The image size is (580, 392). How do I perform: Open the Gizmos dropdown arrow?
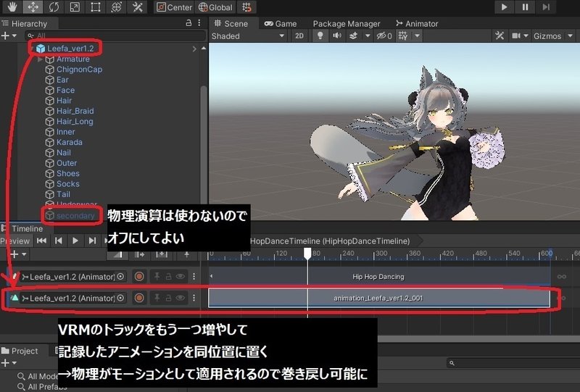coord(570,36)
